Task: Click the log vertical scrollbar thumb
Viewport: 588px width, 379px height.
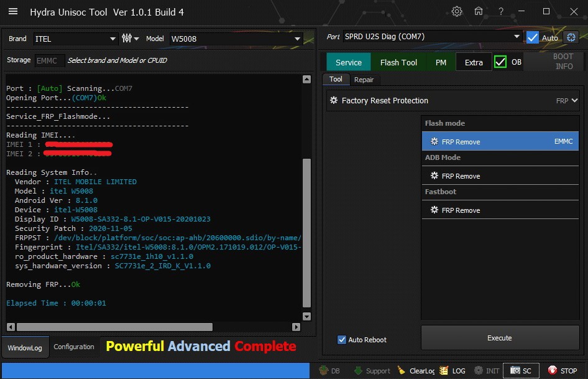Action: 306,233
